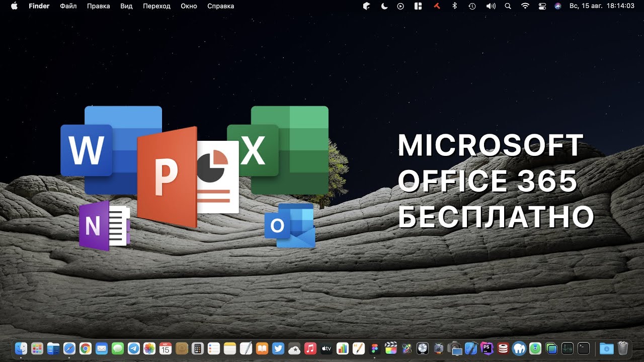Image resolution: width=644 pixels, height=362 pixels.
Task: Launch TextEdit from the Dock
Action: point(246,348)
